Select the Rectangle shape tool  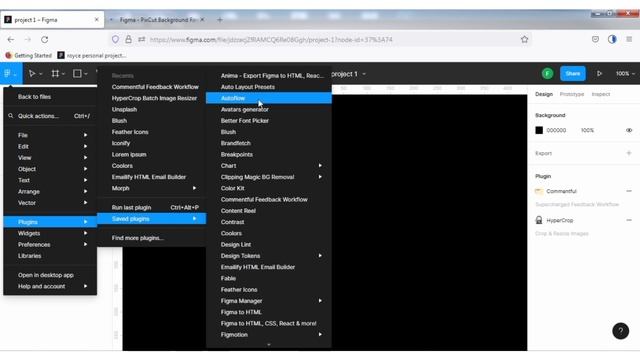pyautogui.click(x=77, y=73)
